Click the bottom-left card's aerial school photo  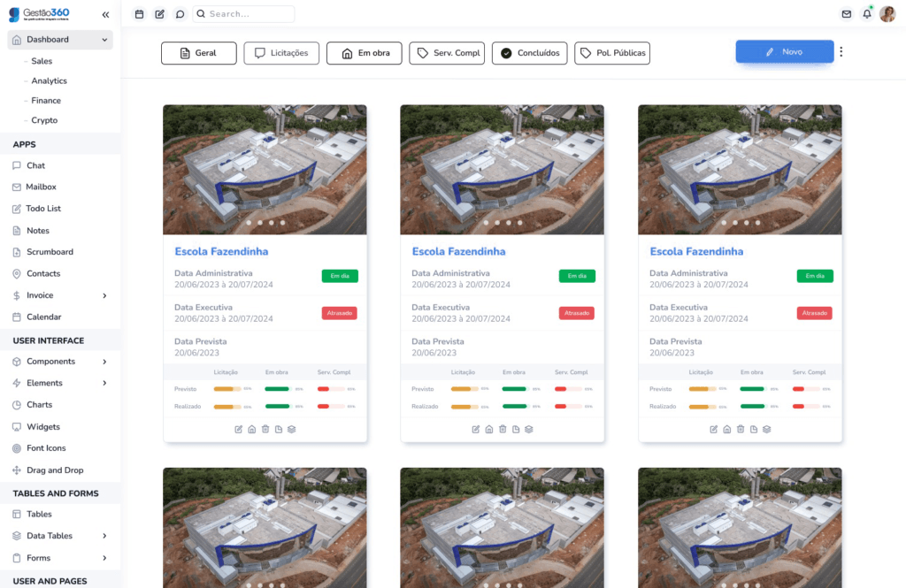pyautogui.click(x=265, y=528)
